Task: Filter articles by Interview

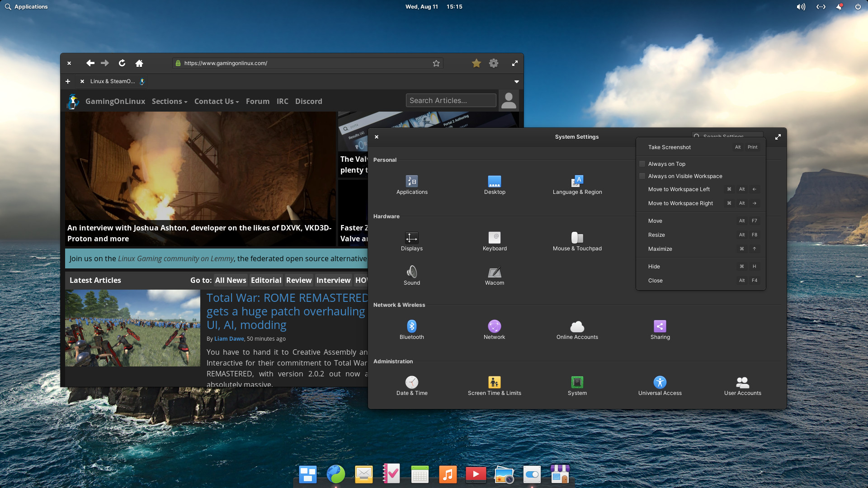Action: pyautogui.click(x=333, y=280)
